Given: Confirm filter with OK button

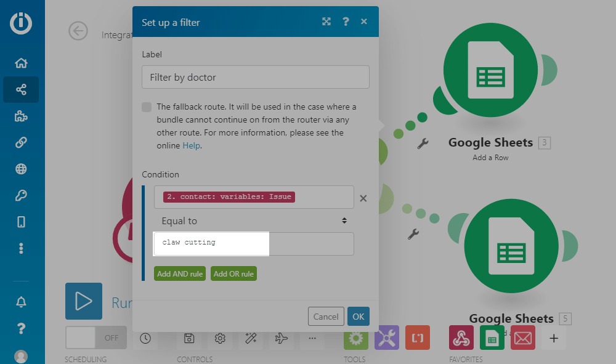Looking at the screenshot, I should point(359,317).
